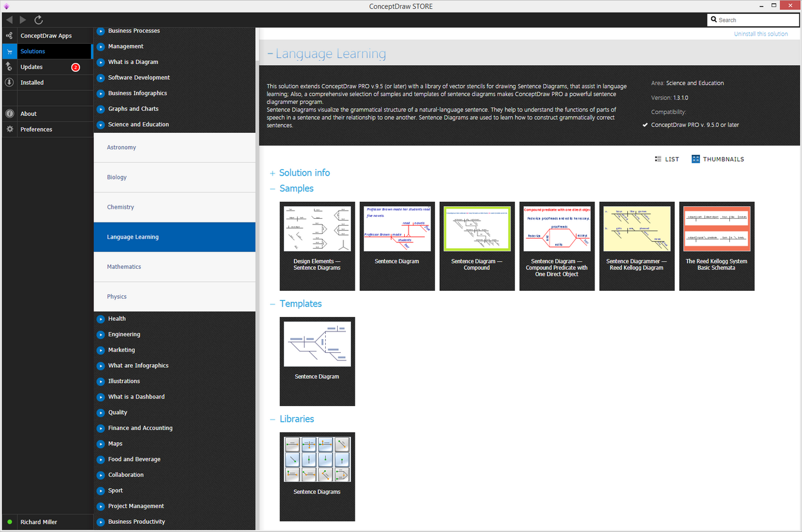Expand the Marketing category
The width and height of the screenshot is (802, 532).
101,350
